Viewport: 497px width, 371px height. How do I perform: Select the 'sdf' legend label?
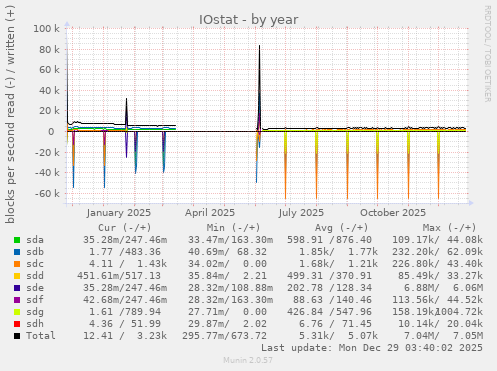coord(35,300)
